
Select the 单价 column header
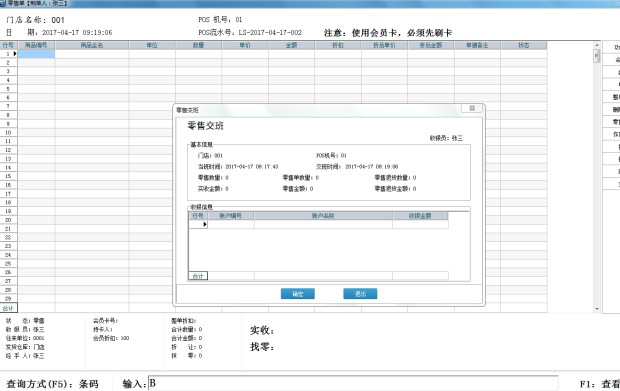tap(245, 45)
